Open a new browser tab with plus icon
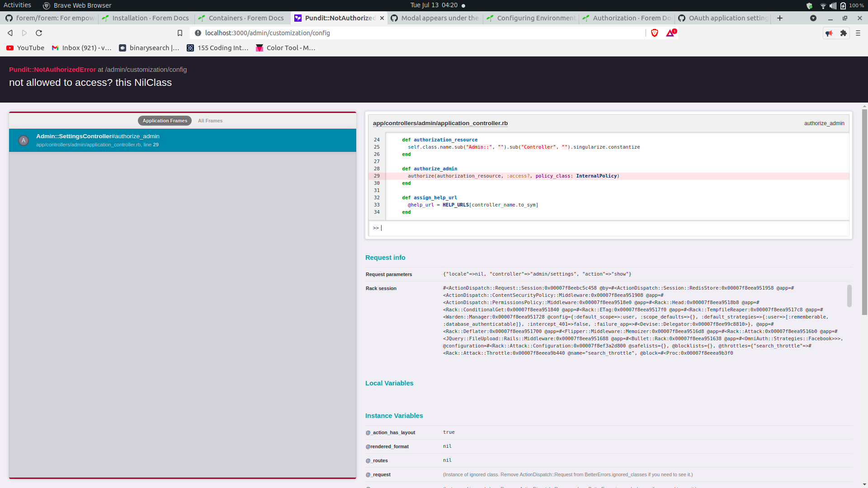Image resolution: width=868 pixels, height=488 pixels. point(780,18)
